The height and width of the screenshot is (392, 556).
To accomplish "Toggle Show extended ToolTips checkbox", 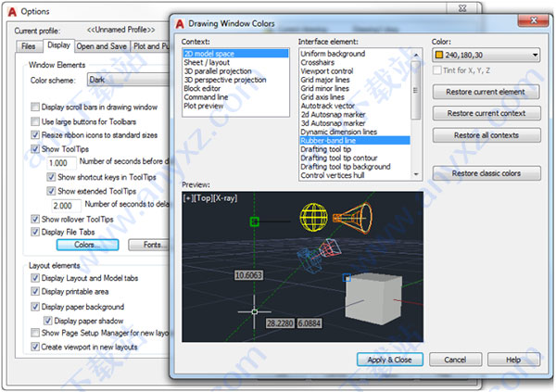I will coord(51,191).
